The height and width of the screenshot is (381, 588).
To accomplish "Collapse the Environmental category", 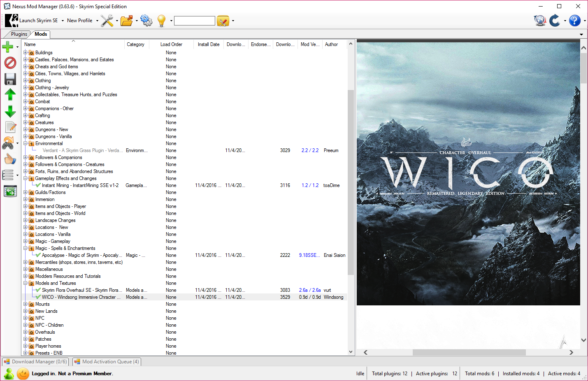I will click(x=26, y=143).
